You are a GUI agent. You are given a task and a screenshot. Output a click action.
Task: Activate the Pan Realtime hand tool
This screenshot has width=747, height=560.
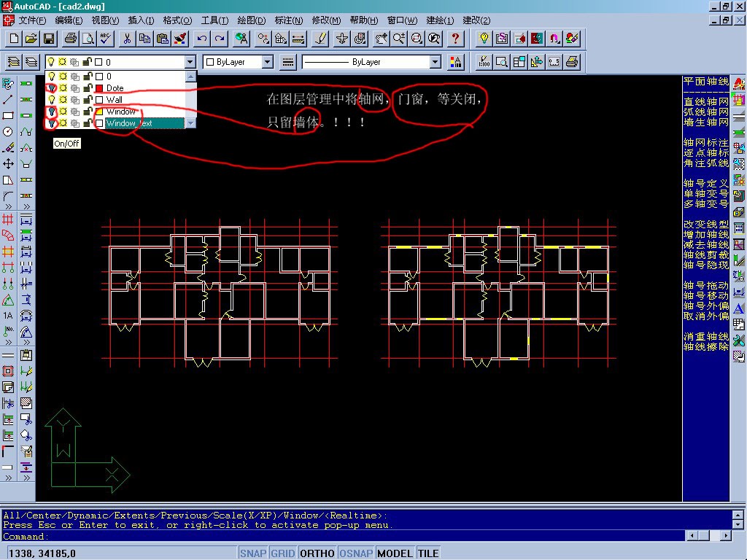[x=381, y=39]
